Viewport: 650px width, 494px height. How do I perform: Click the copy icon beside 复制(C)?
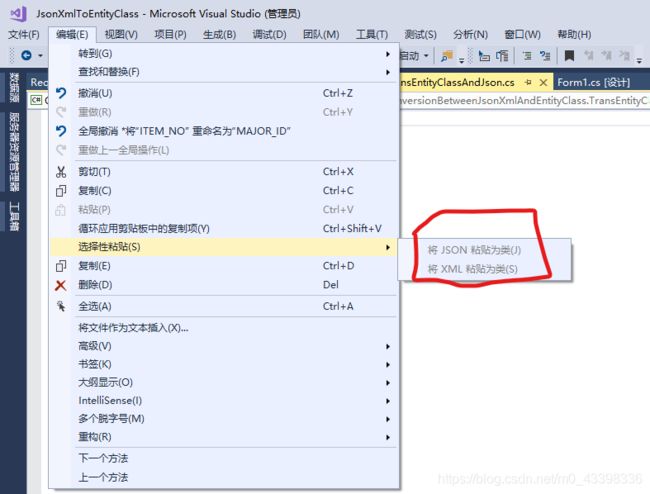coord(61,191)
